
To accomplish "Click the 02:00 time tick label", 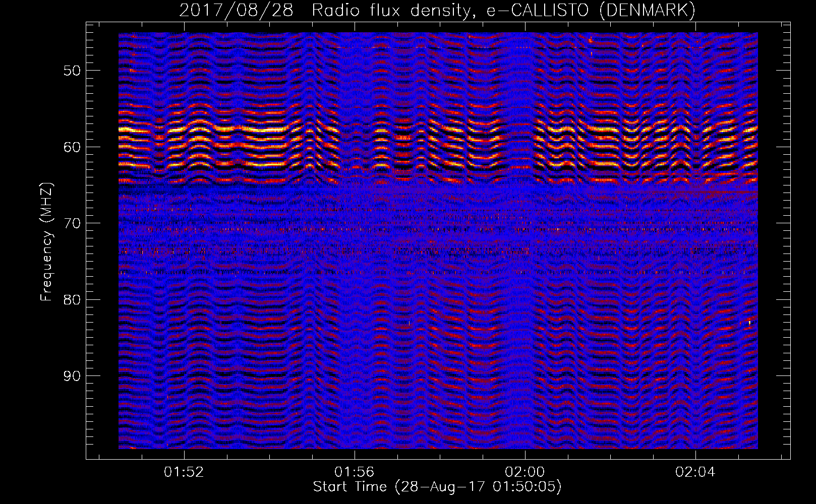I will tap(525, 472).
